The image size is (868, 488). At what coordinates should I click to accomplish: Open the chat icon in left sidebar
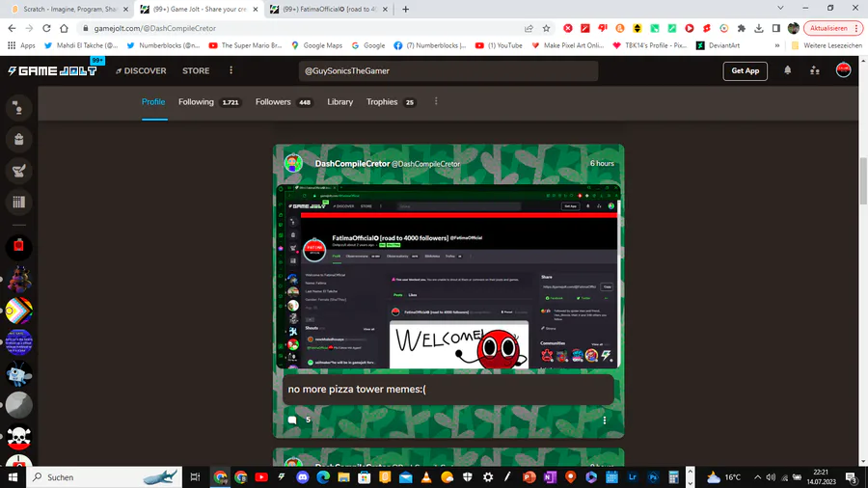(x=19, y=108)
